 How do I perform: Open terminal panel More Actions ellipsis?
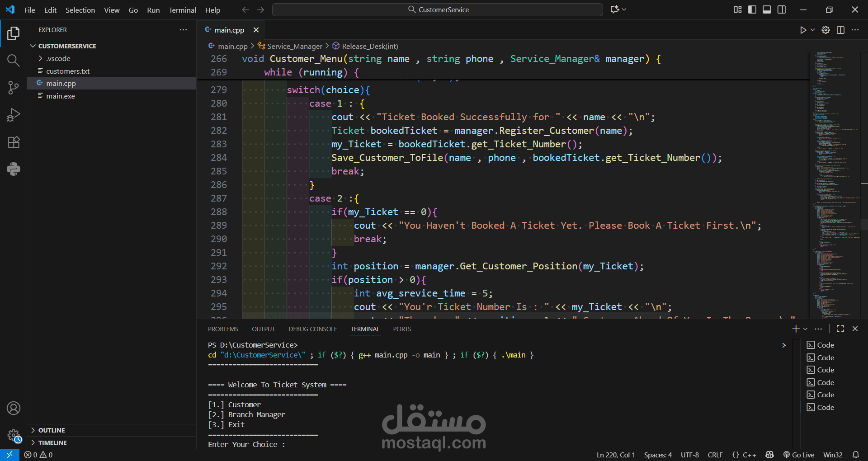(x=818, y=329)
